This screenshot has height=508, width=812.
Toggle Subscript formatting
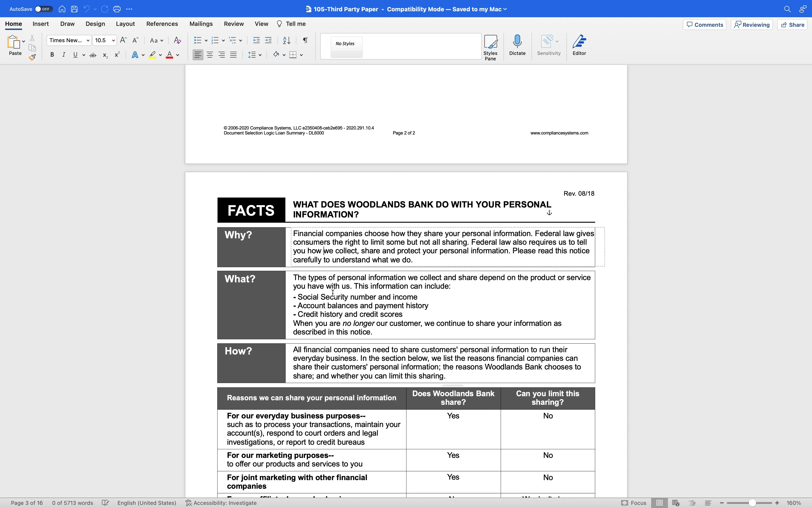click(105, 55)
